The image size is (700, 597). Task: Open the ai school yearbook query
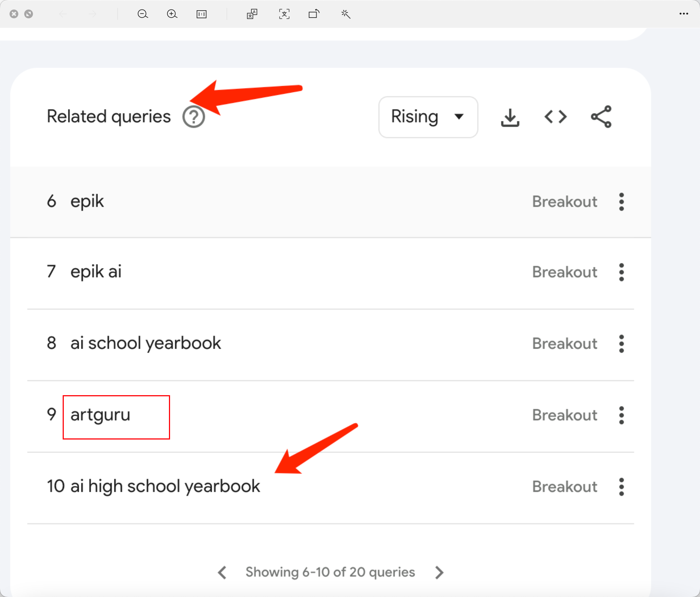(x=146, y=344)
